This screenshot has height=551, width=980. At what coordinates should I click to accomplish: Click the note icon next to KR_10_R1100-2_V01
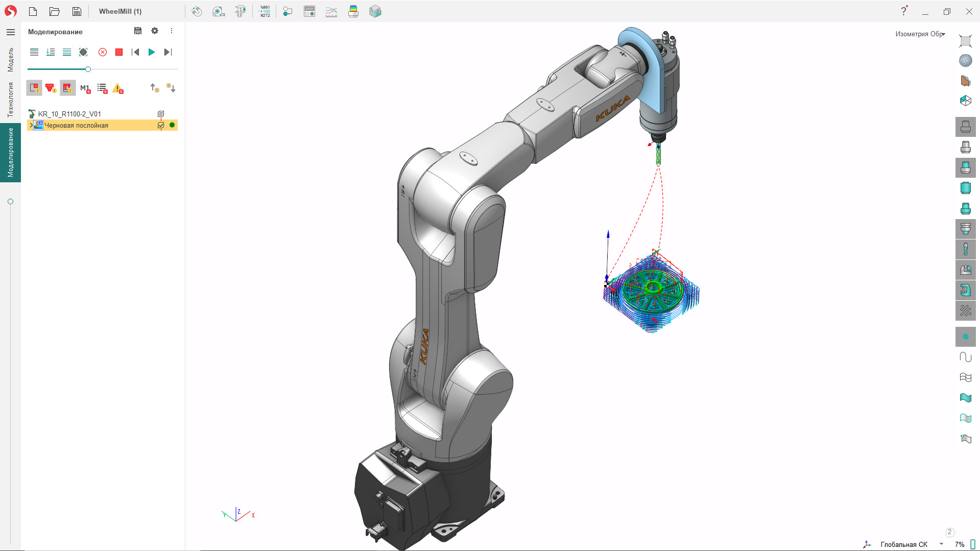(x=161, y=113)
